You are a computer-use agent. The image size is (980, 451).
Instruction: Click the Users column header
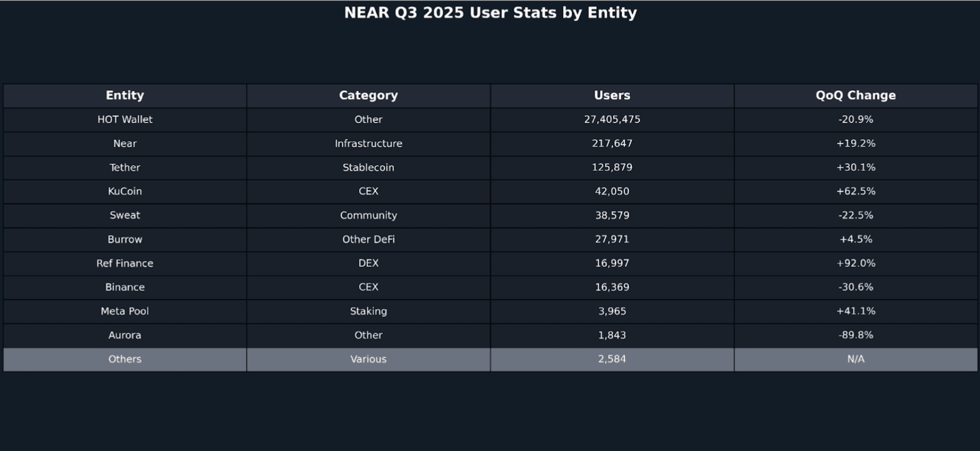click(611, 95)
